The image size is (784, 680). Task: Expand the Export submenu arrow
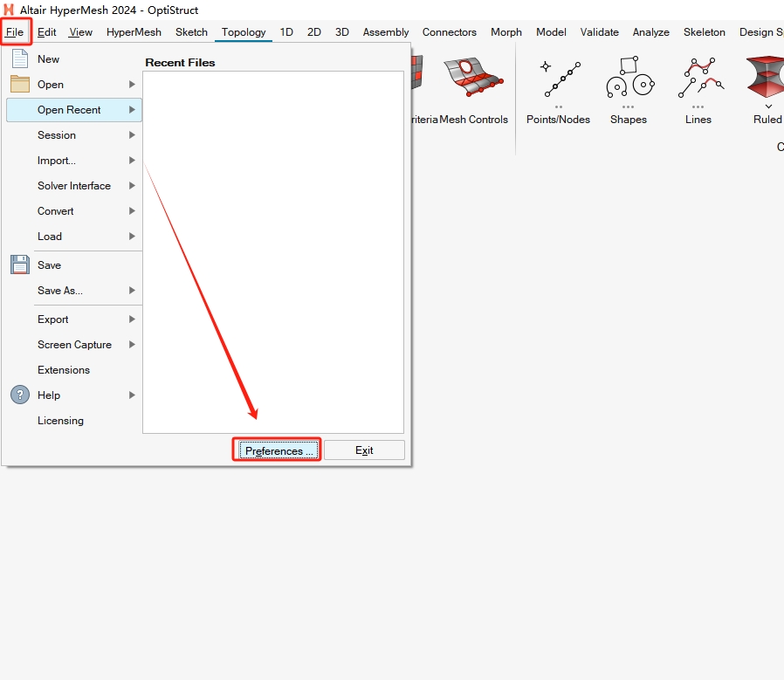point(132,319)
